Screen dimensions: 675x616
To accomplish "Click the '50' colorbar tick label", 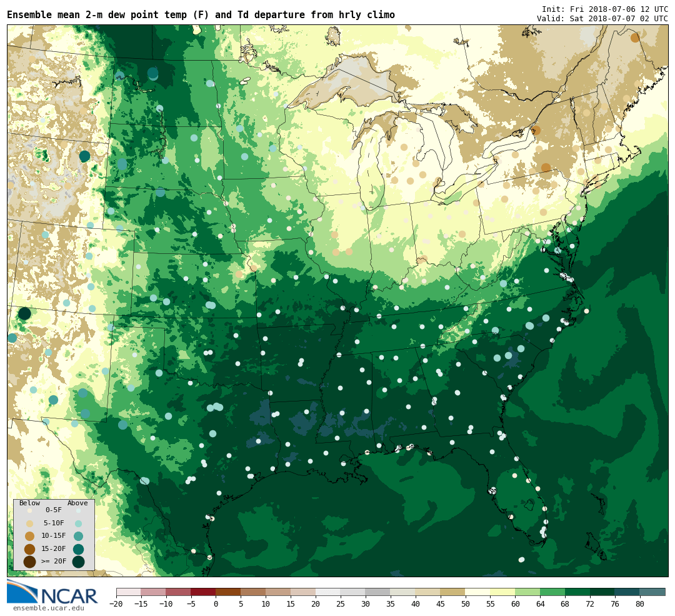I will tap(466, 604).
